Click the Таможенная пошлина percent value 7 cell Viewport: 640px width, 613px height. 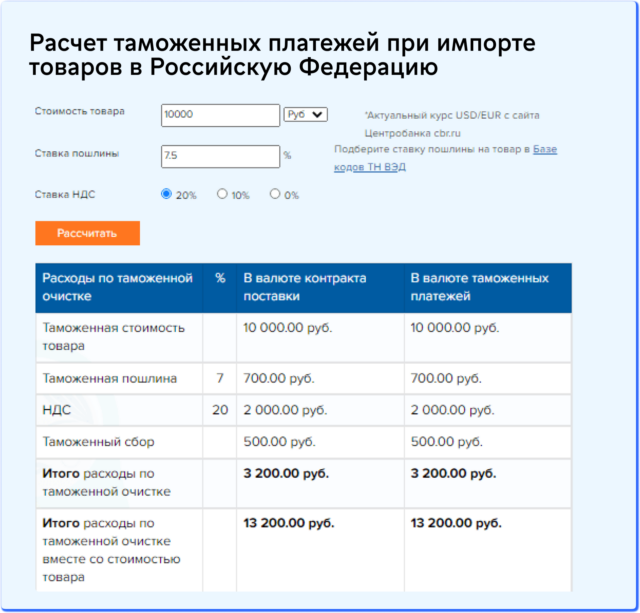tap(220, 379)
